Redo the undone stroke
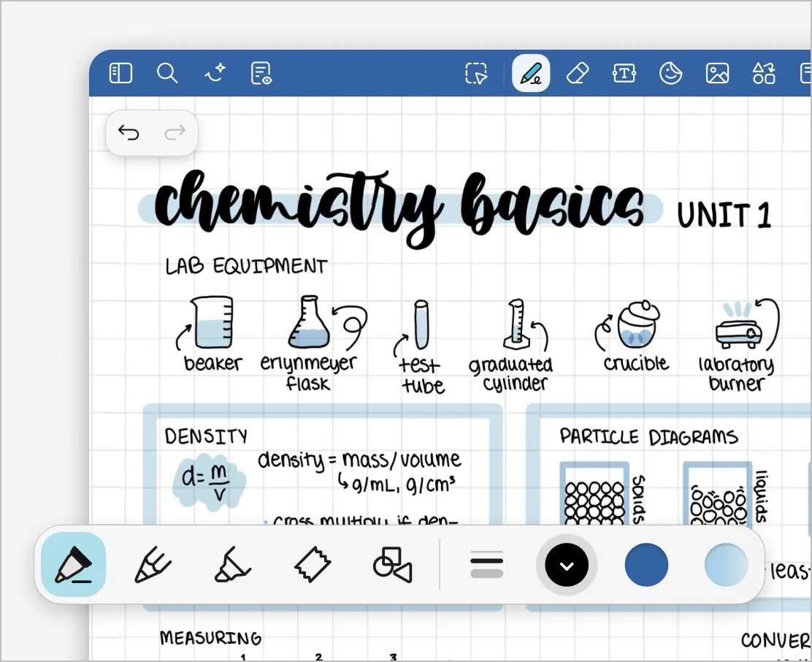This screenshot has height=662, width=812. 175,132
